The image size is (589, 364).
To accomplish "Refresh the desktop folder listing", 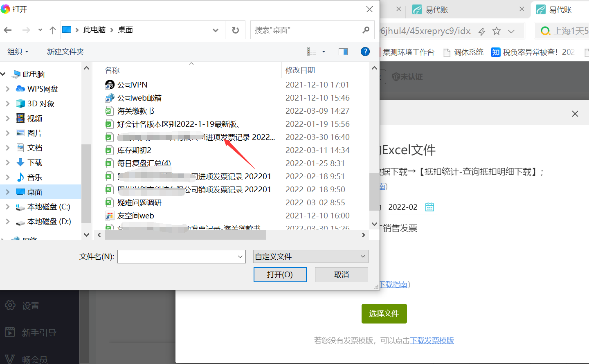I will [235, 30].
